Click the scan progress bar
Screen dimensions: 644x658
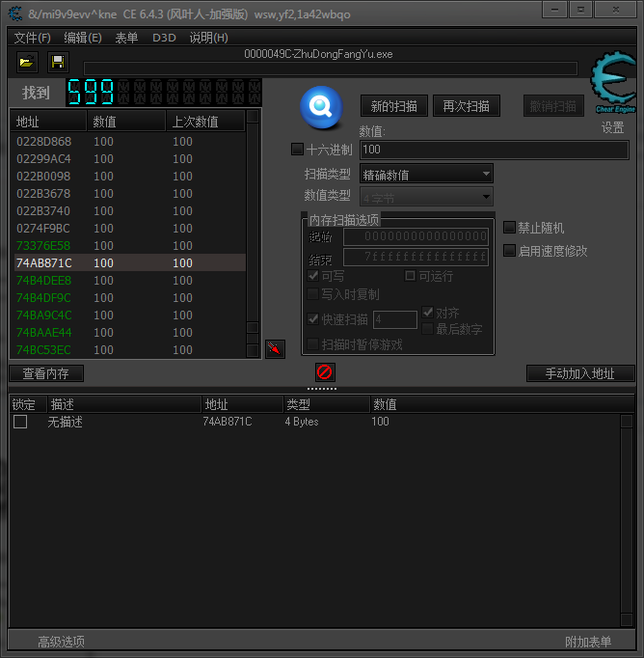[331, 69]
